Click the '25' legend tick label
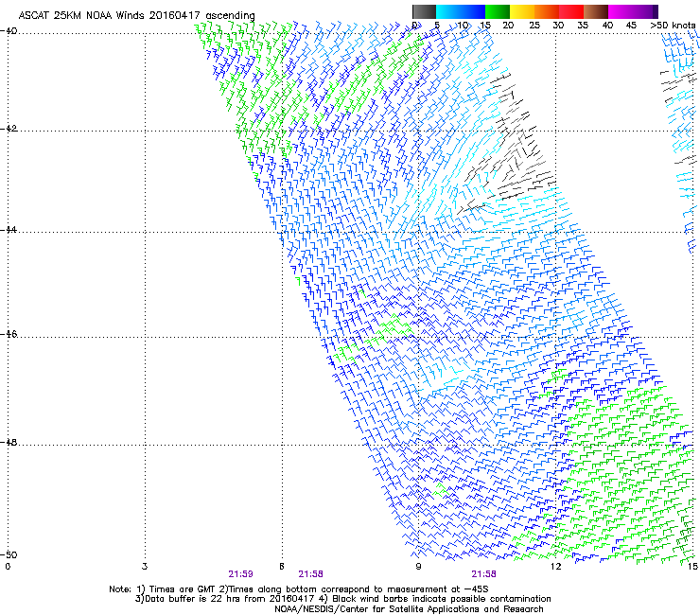 point(534,26)
